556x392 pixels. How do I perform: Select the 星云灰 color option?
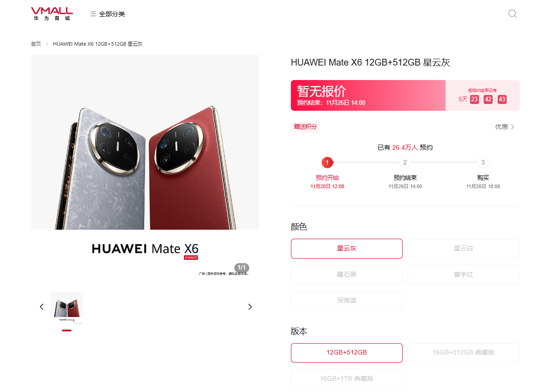coord(347,249)
